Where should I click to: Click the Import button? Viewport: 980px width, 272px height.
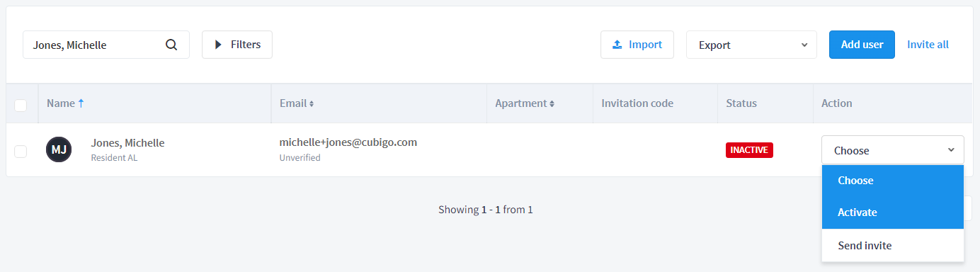tap(637, 45)
